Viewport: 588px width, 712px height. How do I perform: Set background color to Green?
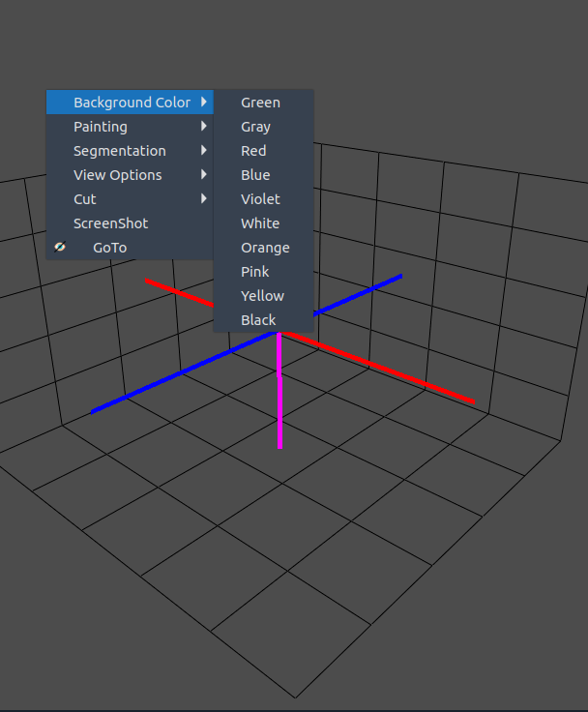point(263,103)
